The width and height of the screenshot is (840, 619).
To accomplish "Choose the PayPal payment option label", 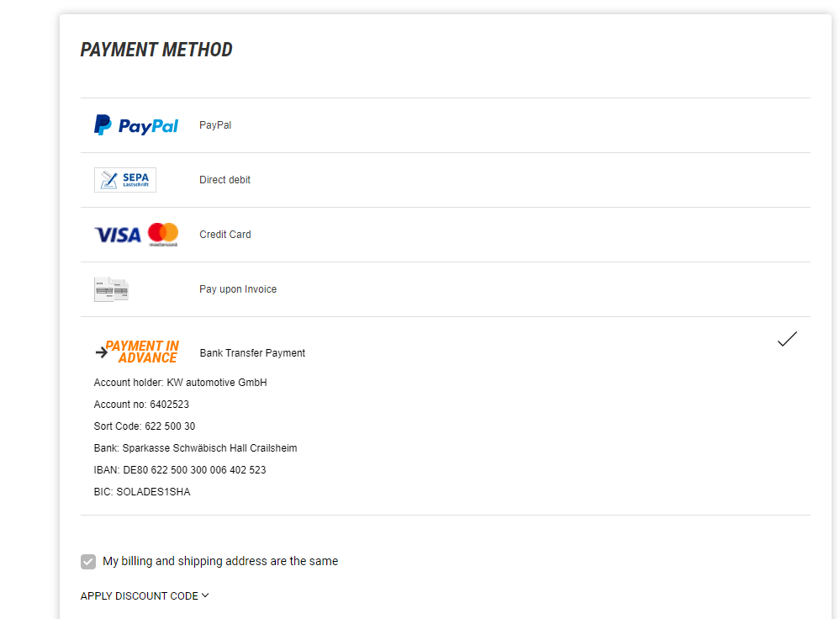I will [215, 125].
